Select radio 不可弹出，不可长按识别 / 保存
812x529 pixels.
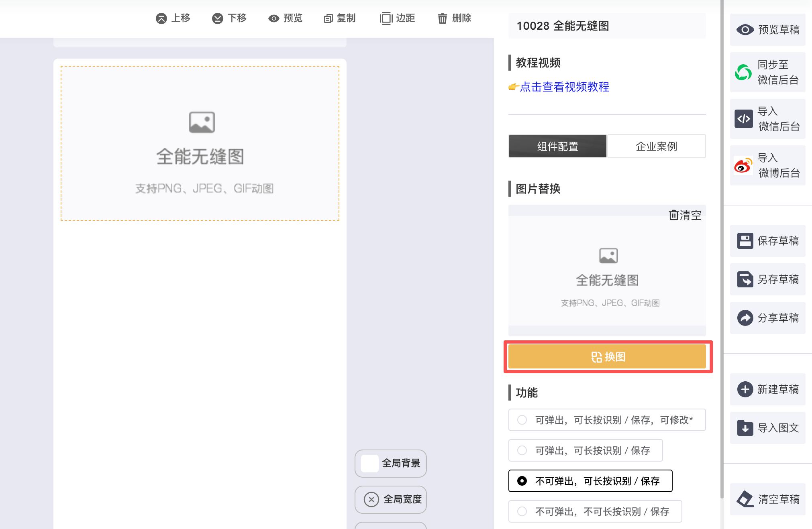coord(522,511)
